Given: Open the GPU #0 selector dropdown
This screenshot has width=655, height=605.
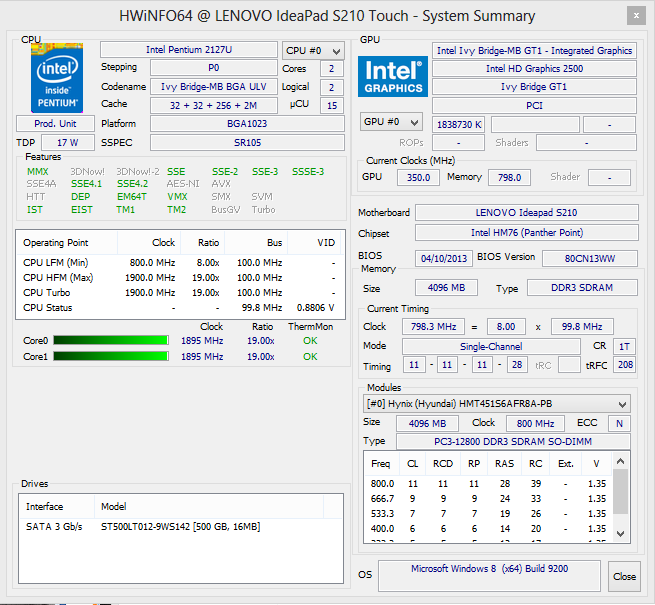Looking at the screenshot, I should [x=391, y=122].
